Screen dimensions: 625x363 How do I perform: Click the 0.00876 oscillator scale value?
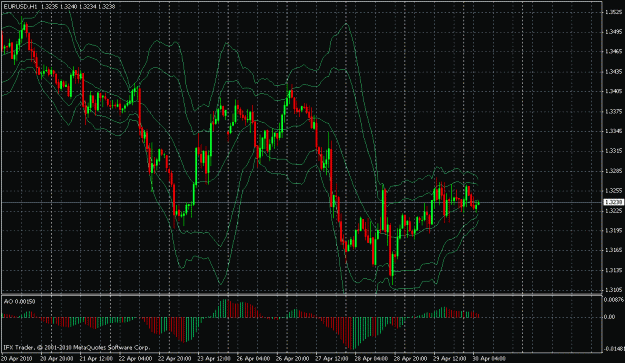(x=613, y=299)
